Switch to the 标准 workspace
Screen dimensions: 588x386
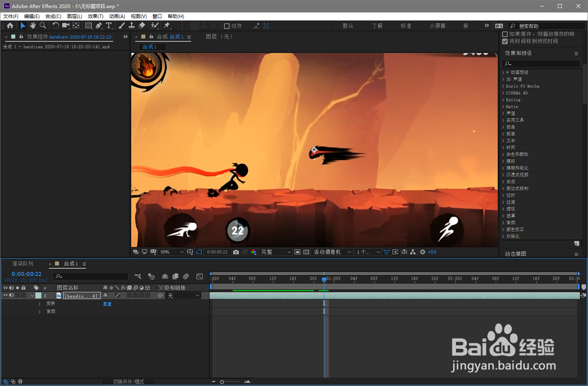point(406,26)
